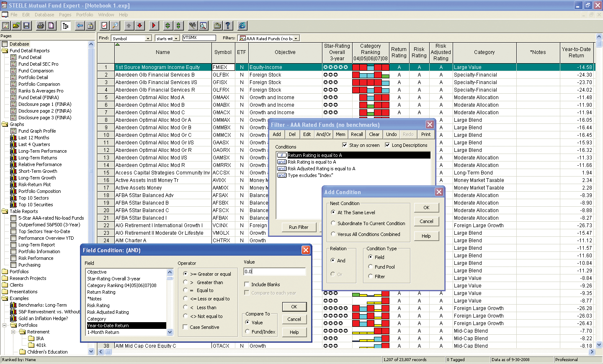Collapse the Portfolios subfolder under Examples

[5, 325]
